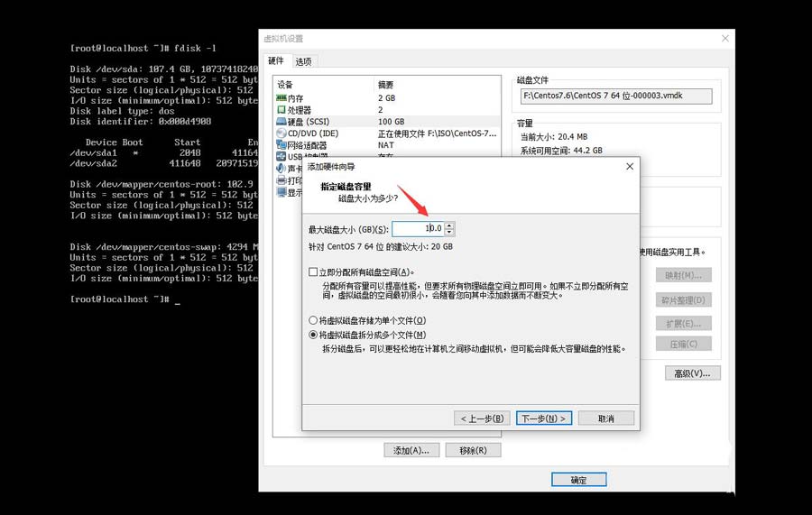Click the 设备 column header
The height and width of the screenshot is (515, 812).
[285, 85]
